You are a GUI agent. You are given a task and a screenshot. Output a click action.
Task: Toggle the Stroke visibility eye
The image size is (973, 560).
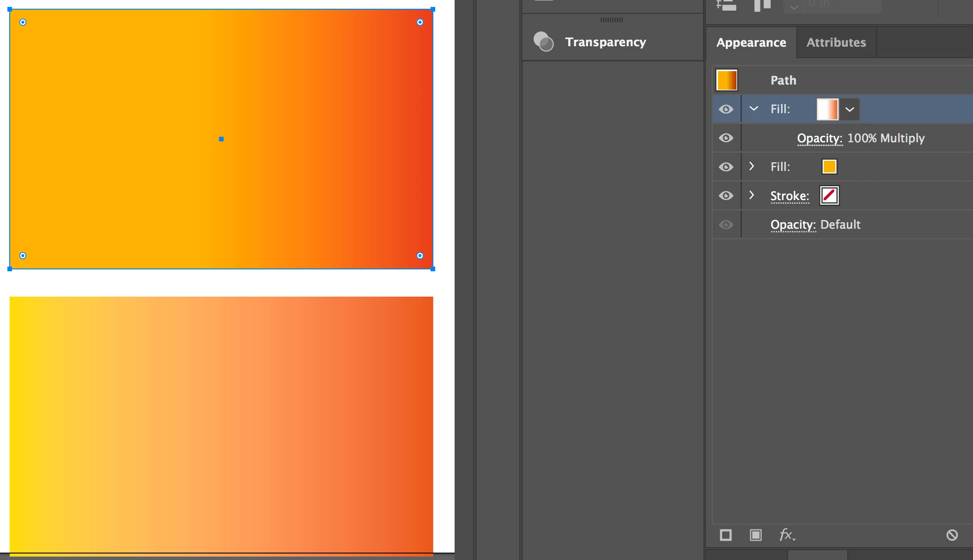click(x=726, y=196)
